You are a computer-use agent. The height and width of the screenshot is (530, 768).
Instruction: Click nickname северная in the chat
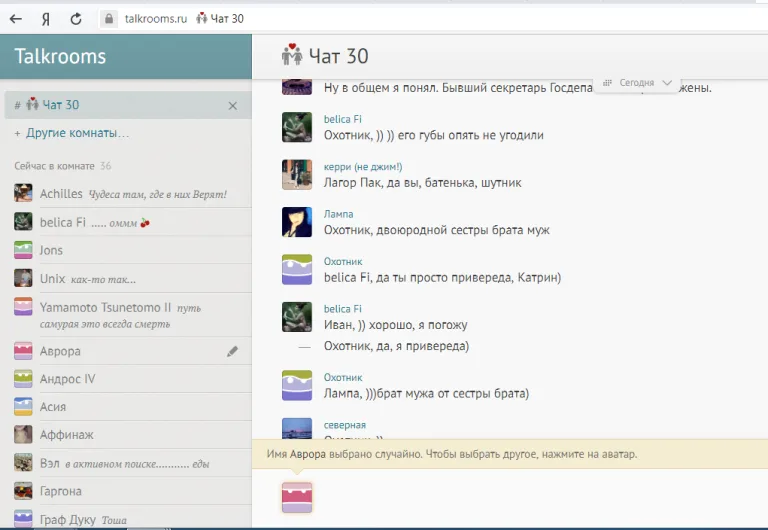[345, 425]
